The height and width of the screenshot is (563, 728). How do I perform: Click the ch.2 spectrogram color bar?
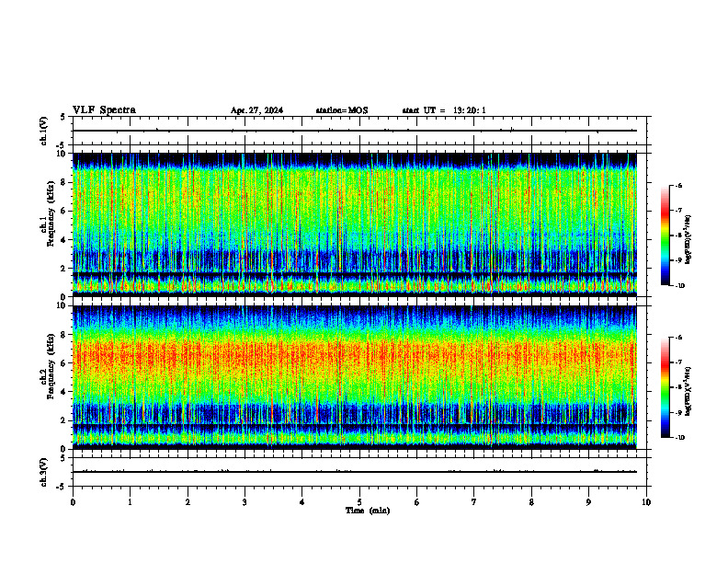pyautogui.click(x=665, y=387)
